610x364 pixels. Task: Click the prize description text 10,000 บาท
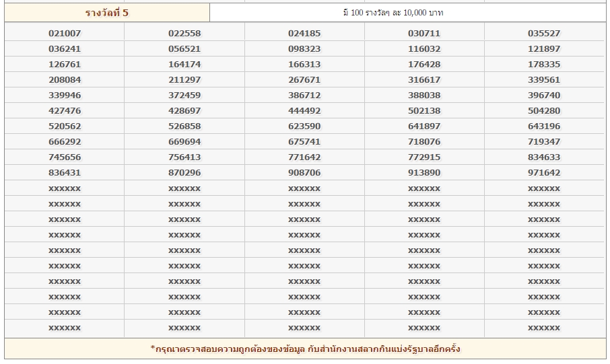(x=393, y=13)
